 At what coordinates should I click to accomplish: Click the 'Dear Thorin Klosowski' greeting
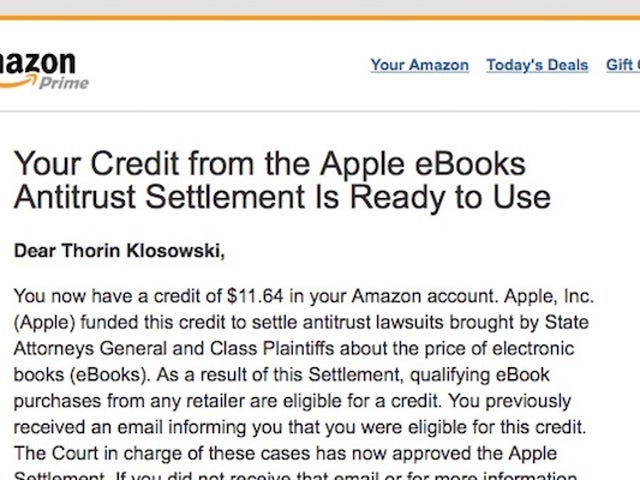click(x=119, y=251)
